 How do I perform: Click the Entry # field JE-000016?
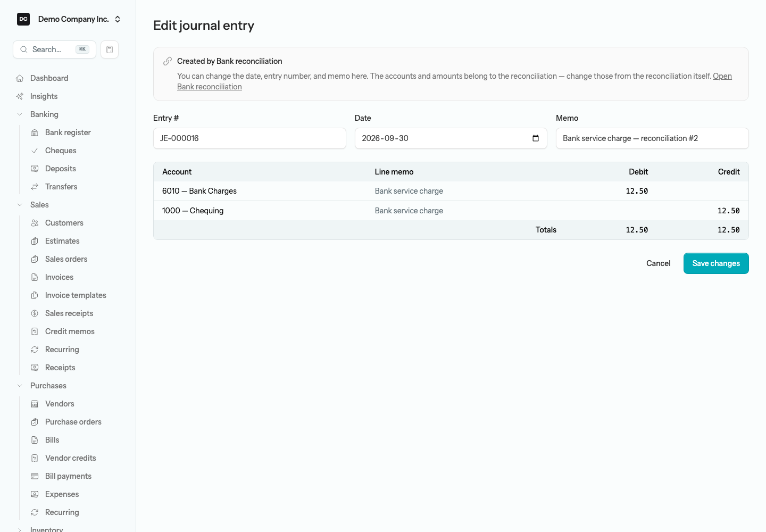tap(249, 138)
